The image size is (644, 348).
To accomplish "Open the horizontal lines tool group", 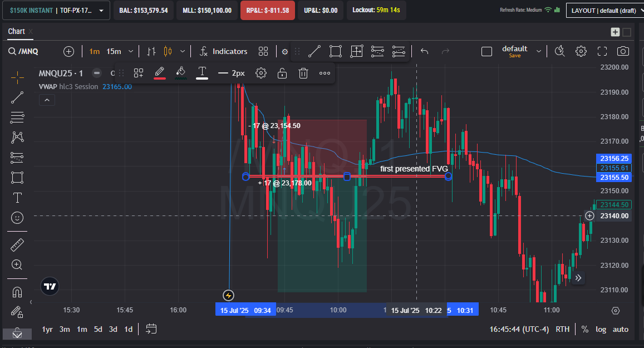I will [x=17, y=117].
